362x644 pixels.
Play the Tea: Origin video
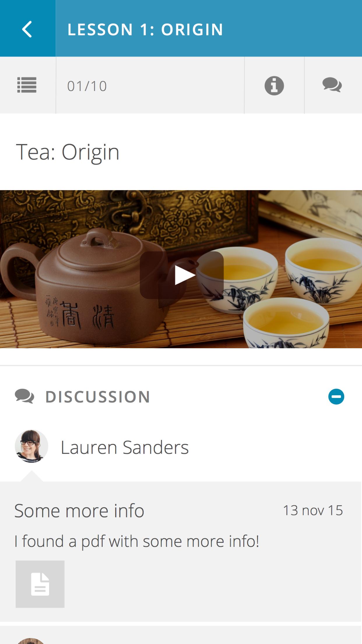pos(182,275)
